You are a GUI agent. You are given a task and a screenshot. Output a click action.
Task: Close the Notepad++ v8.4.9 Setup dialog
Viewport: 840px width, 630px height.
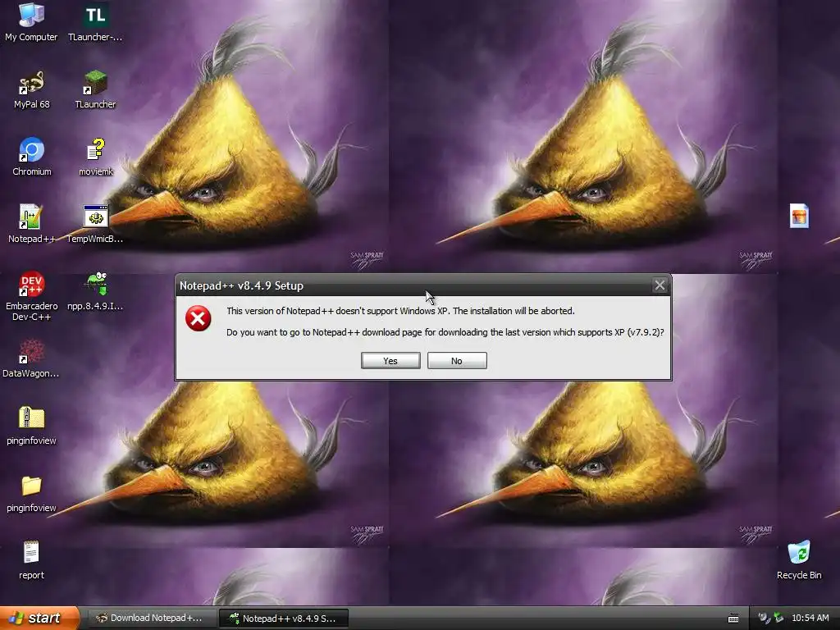pyautogui.click(x=660, y=285)
